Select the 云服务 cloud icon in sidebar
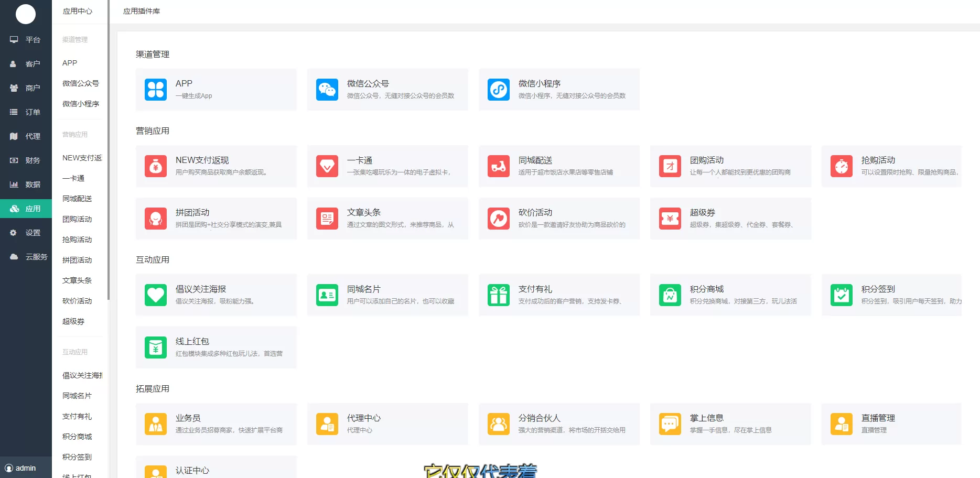The width and height of the screenshot is (980, 478). tap(13, 256)
